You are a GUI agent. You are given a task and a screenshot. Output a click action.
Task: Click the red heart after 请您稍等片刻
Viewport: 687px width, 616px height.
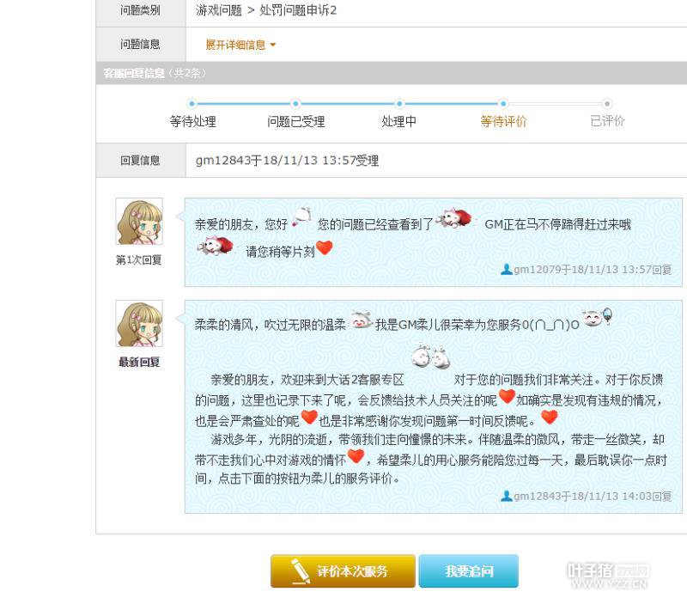[325, 247]
